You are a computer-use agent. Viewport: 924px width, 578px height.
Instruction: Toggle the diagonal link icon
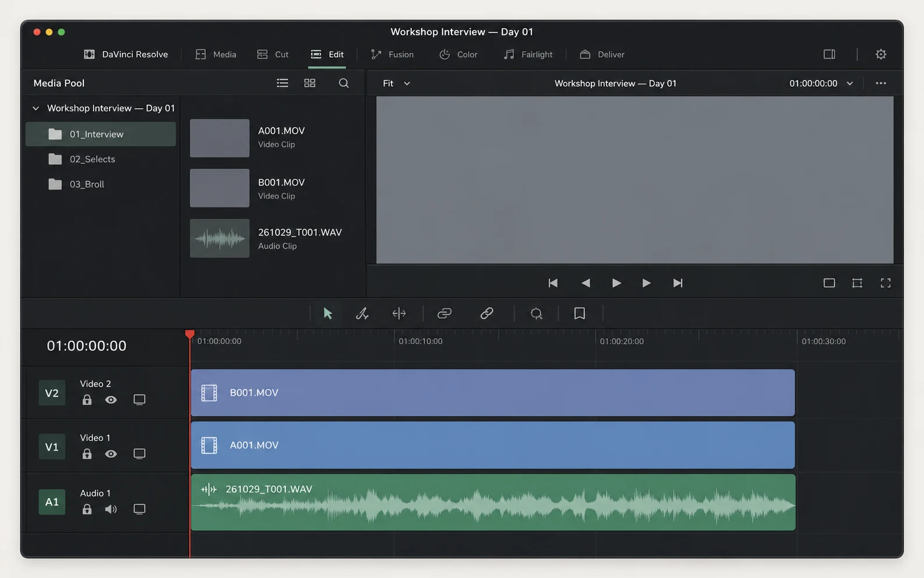point(486,313)
